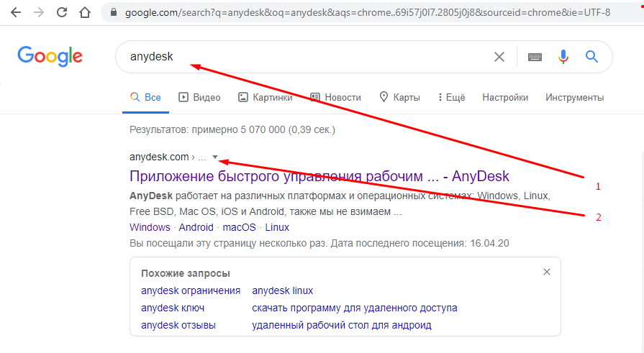Go back with the browser back arrow
Image resolution: width=644 pixels, height=353 pixels.
16,12
